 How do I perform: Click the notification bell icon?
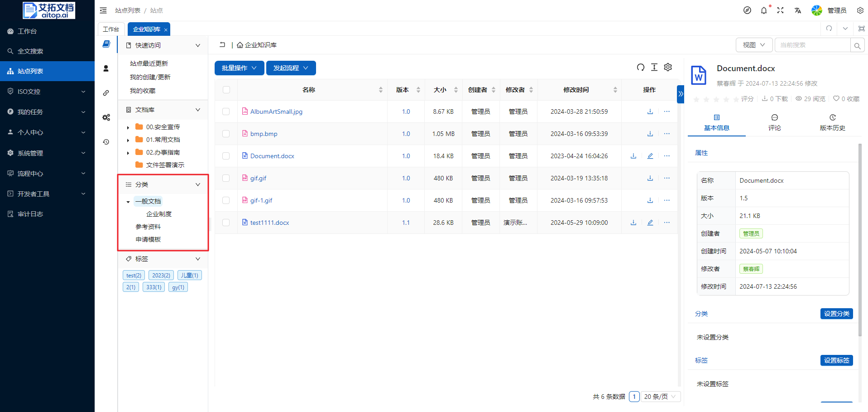click(764, 10)
